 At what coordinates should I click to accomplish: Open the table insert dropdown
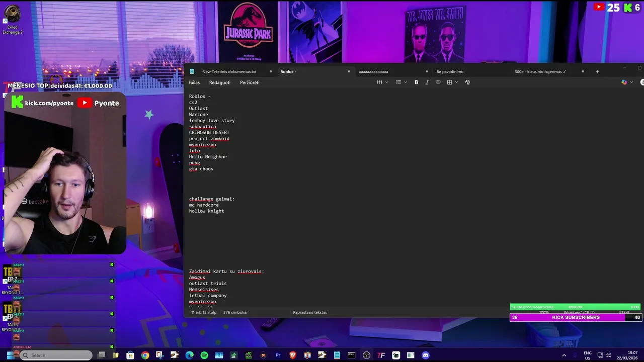[x=452, y=82]
